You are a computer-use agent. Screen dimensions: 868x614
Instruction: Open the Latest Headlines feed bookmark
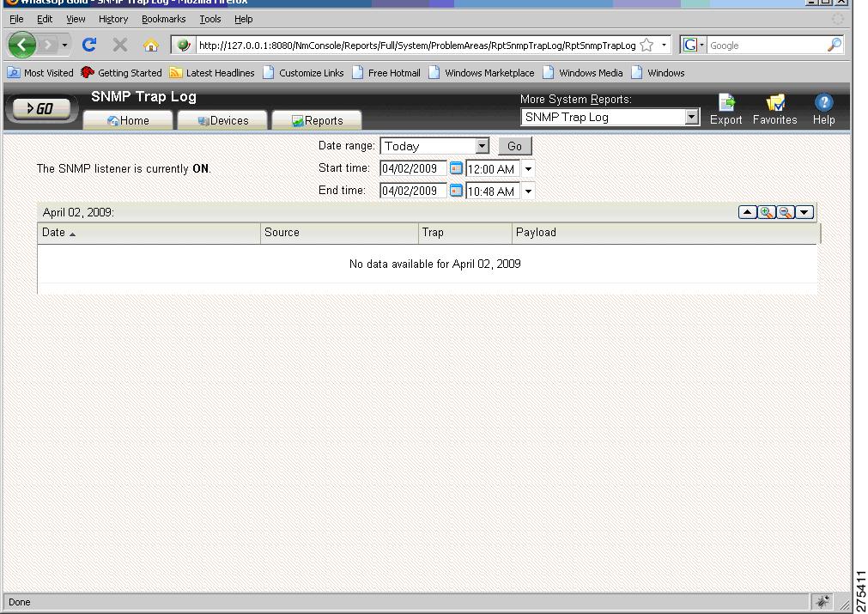pos(212,72)
